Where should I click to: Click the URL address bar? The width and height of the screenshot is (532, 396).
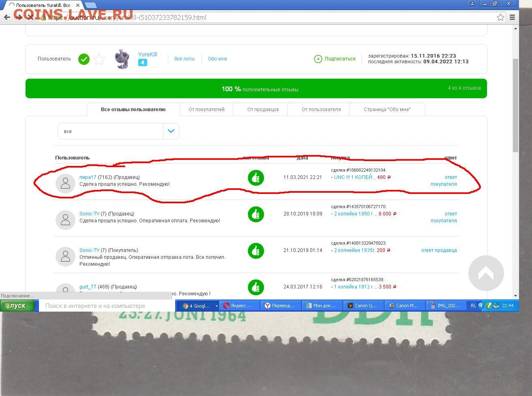pos(268,17)
